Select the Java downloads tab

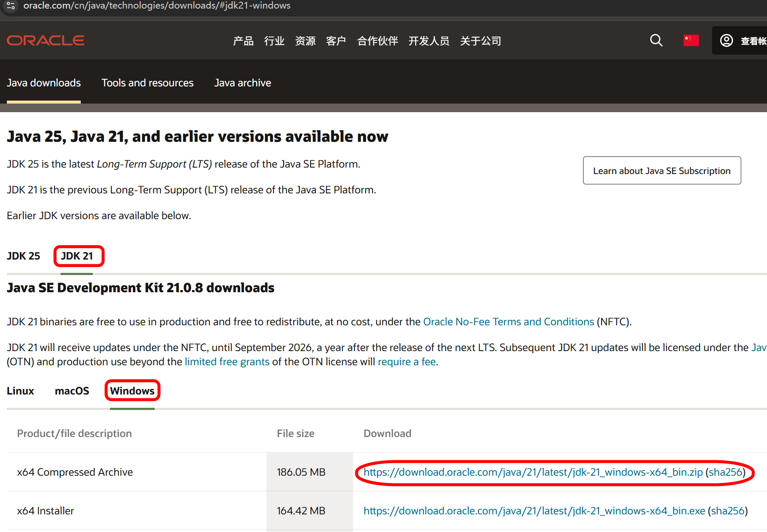(44, 83)
